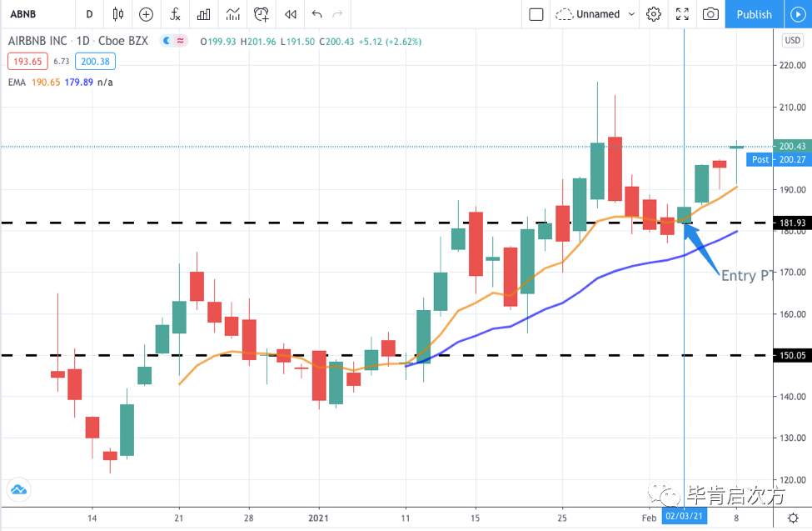
Task: Click the 220.00 price scale label
Action: pos(792,65)
